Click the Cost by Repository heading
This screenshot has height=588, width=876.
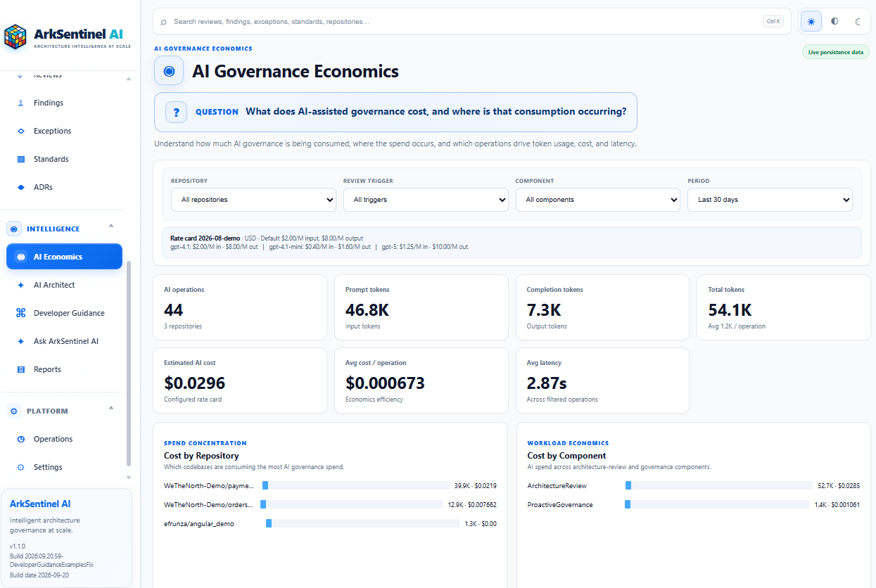(x=201, y=456)
